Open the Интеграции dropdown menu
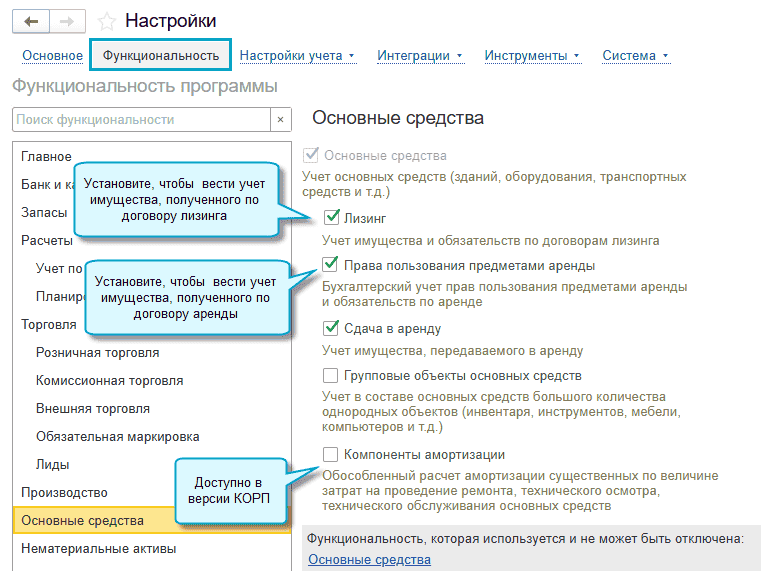The image size is (761, 571). (x=420, y=56)
